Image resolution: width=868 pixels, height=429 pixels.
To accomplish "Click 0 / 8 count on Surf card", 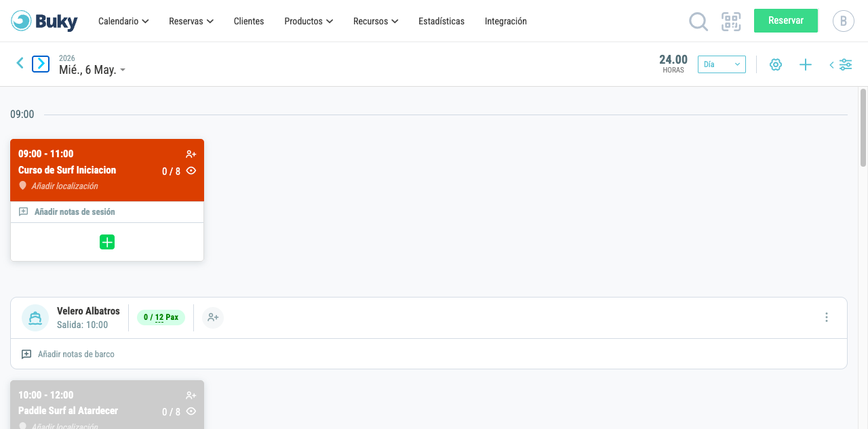I will click(x=171, y=171).
